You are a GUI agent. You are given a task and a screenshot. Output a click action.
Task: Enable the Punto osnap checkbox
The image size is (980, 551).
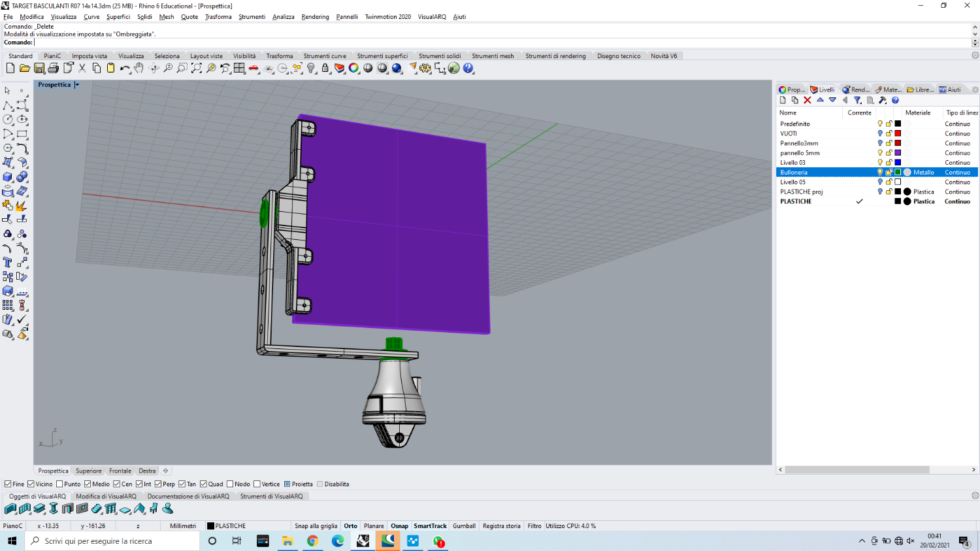point(60,484)
